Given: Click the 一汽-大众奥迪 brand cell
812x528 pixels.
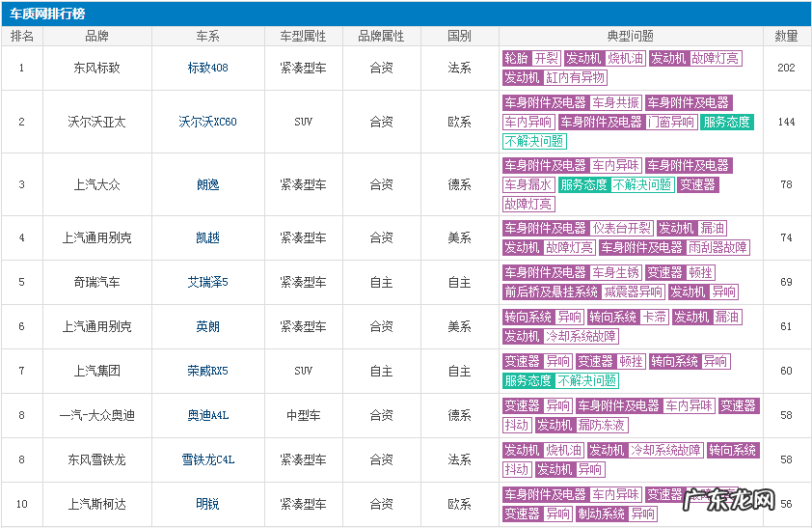Looking at the screenshot, I should [96, 416].
